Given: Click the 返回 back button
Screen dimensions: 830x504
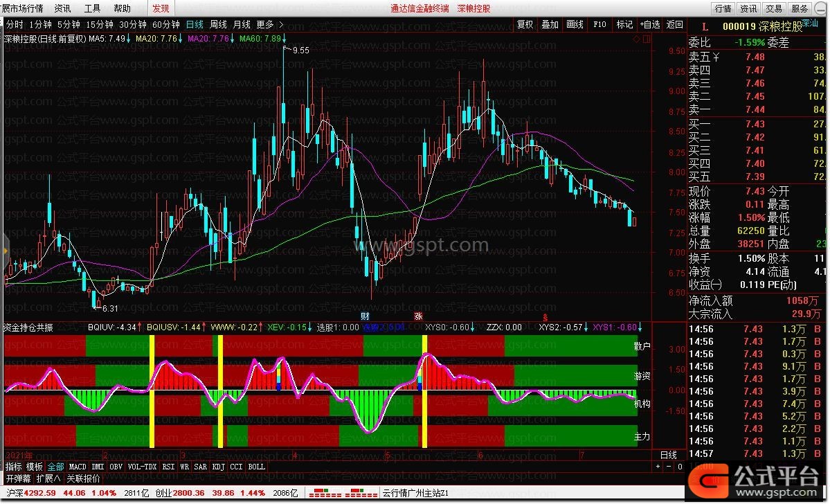Looking at the screenshot, I should pos(675,24).
